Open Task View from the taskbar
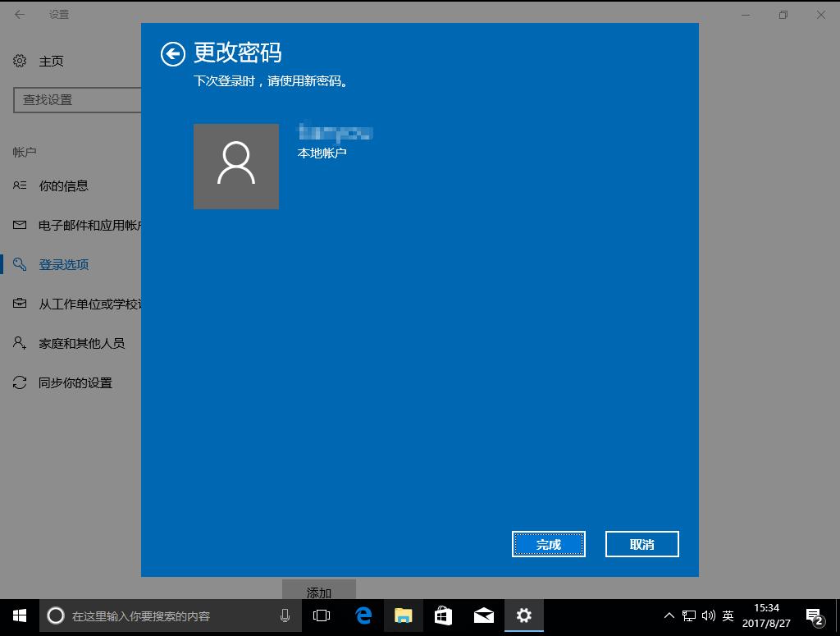 322,615
